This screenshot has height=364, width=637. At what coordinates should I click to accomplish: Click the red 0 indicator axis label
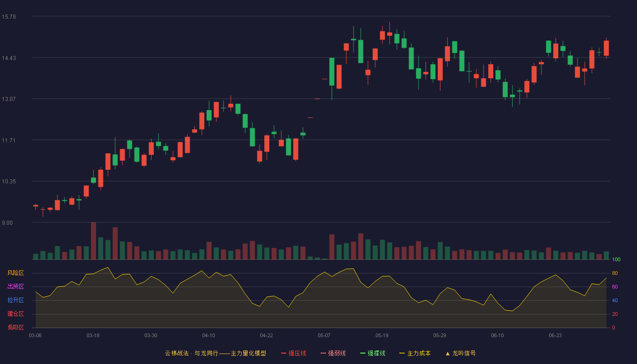click(x=613, y=328)
